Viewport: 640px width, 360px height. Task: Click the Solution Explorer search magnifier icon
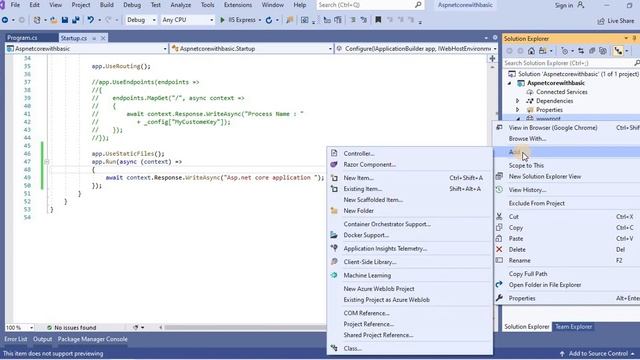pos(636,63)
